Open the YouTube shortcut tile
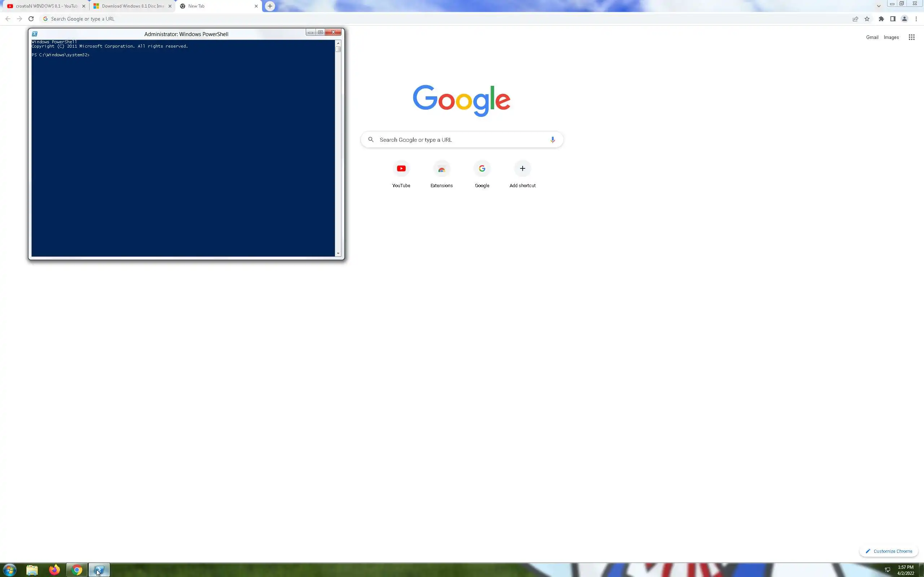 coord(401,169)
